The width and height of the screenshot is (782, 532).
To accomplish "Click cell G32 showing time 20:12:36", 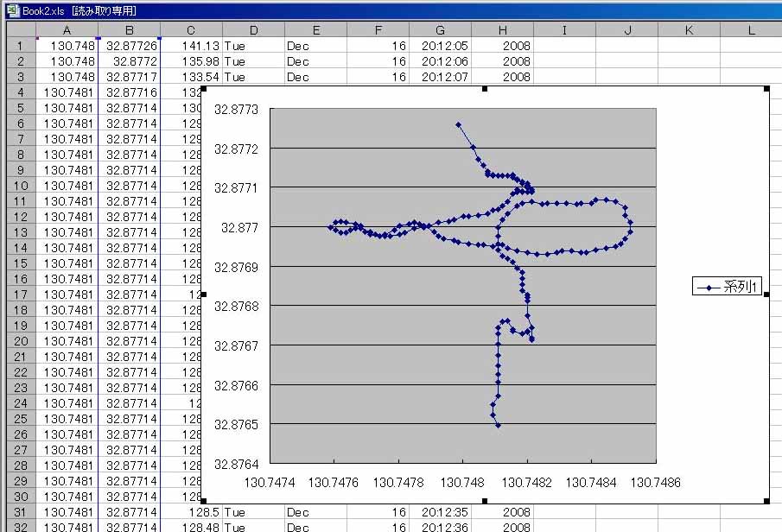I will (x=440, y=527).
